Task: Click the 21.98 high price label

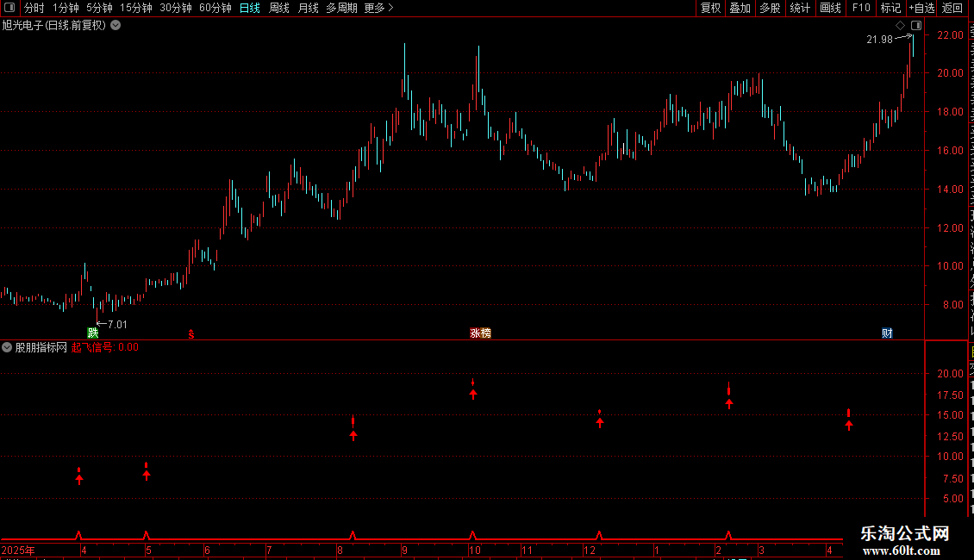Action: (x=879, y=39)
